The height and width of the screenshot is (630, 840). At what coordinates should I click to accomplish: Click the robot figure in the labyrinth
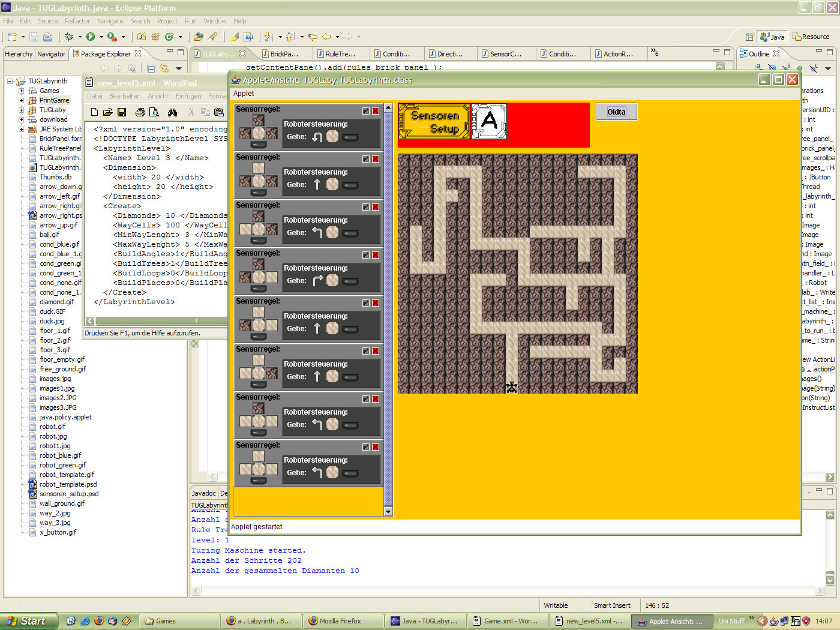tap(511, 388)
